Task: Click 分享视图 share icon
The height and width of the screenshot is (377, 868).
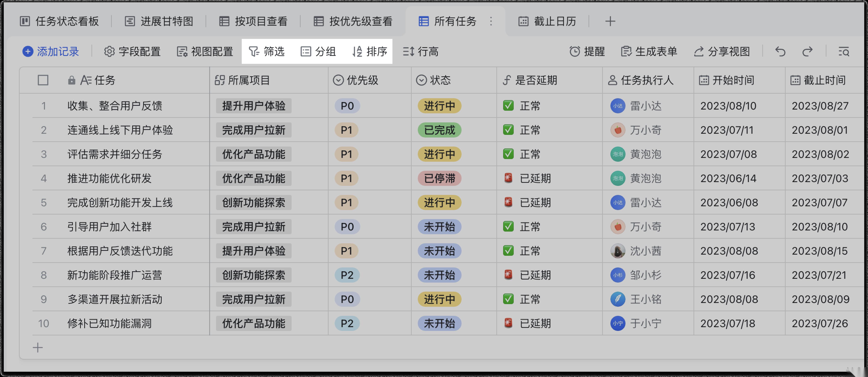Action: (699, 52)
